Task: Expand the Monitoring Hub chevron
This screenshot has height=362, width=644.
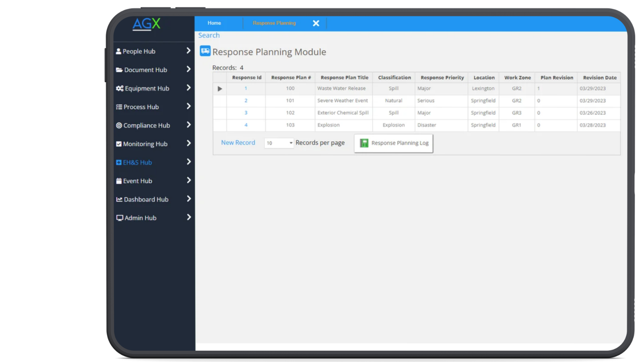Action: point(188,143)
